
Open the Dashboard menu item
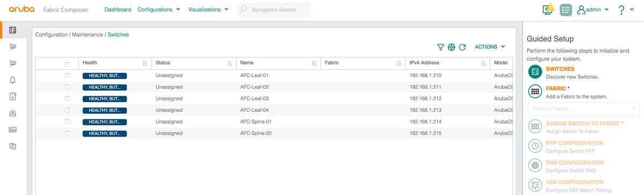pyautogui.click(x=118, y=10)
